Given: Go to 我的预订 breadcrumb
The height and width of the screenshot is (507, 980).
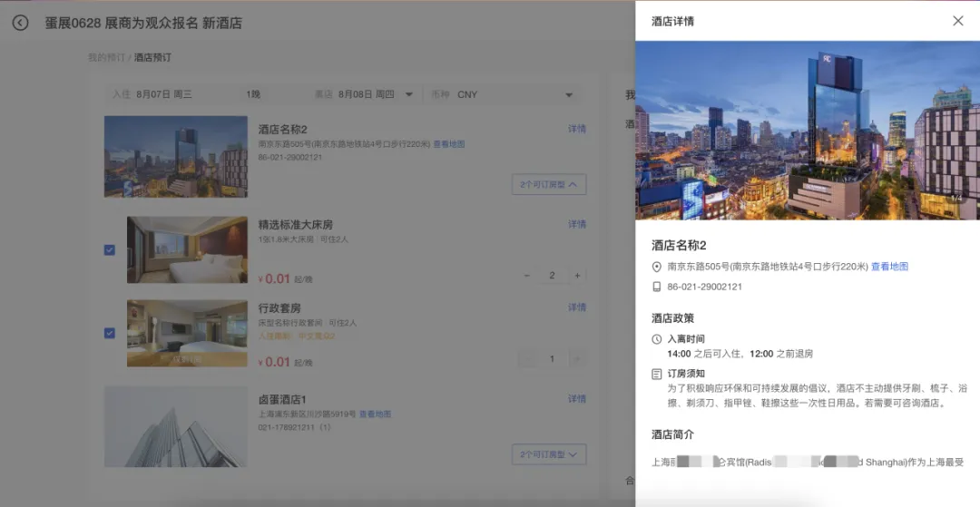Looking at the screenshot, I should (x=105, y=58).
